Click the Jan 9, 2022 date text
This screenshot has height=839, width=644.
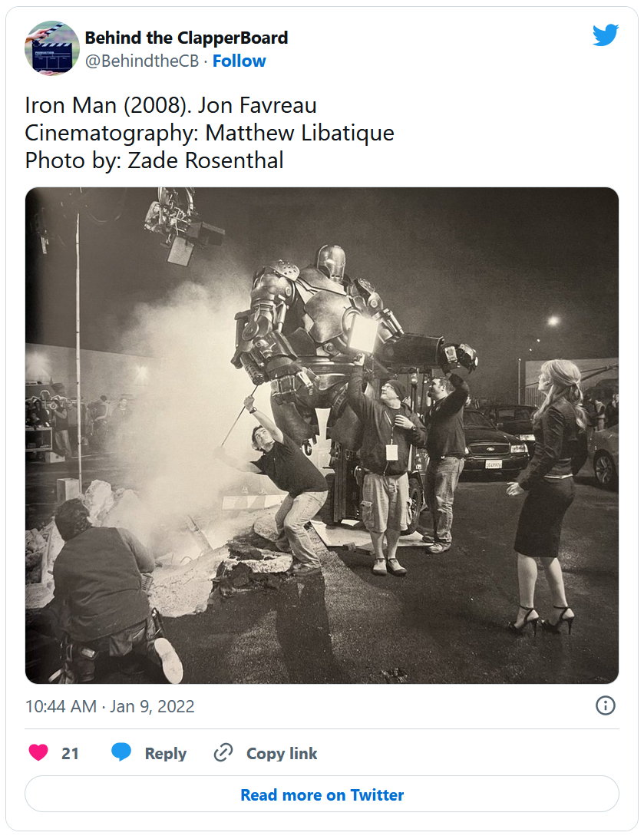[x=152, y=706]
